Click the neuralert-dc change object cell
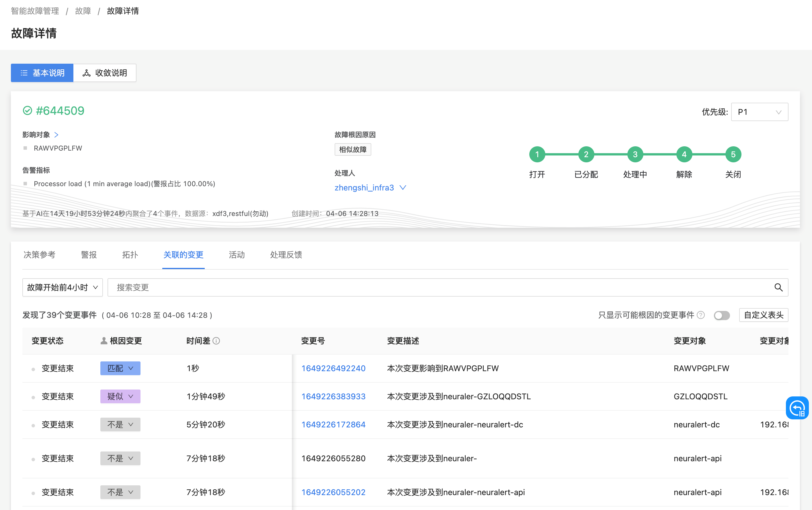 point(697,425)
